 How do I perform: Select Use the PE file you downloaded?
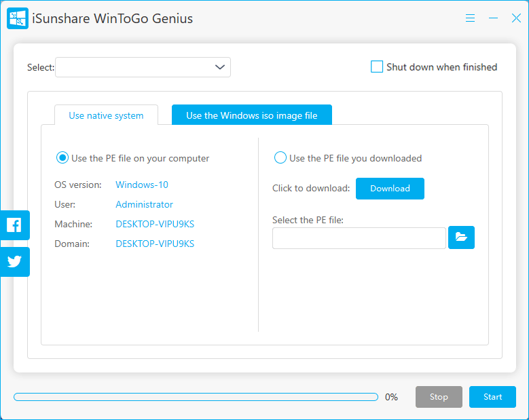(280, 157)
